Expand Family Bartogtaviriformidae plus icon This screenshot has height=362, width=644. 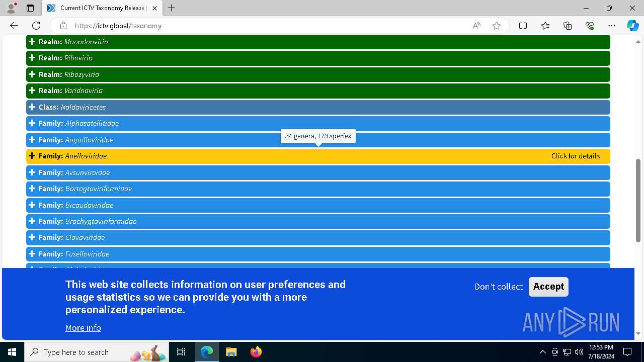32,189
